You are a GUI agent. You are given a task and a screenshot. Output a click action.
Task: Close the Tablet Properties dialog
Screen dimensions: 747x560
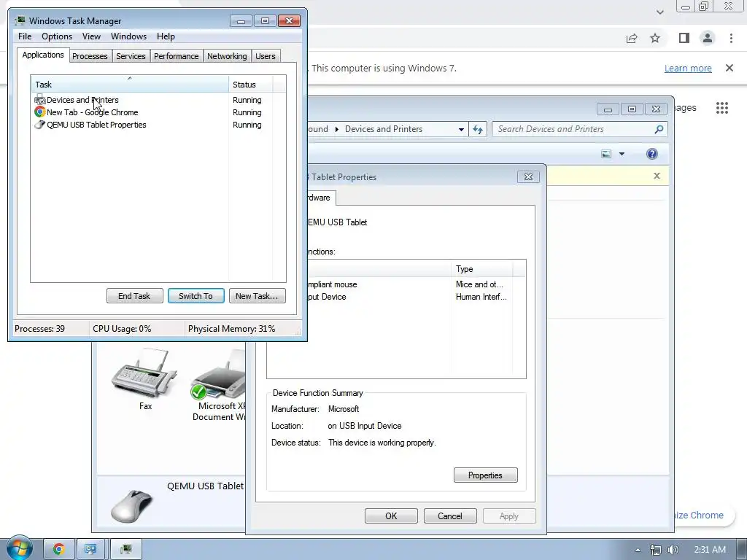528,177
